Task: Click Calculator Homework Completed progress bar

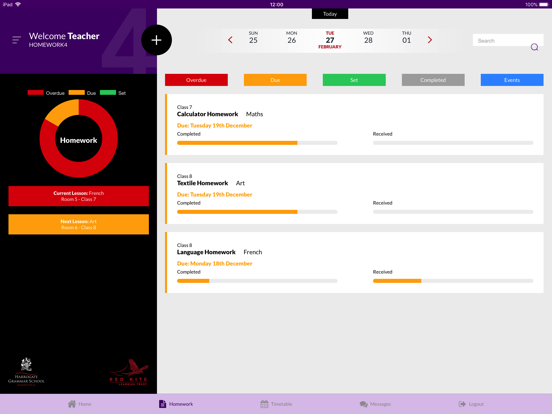Action: (257, 143)
